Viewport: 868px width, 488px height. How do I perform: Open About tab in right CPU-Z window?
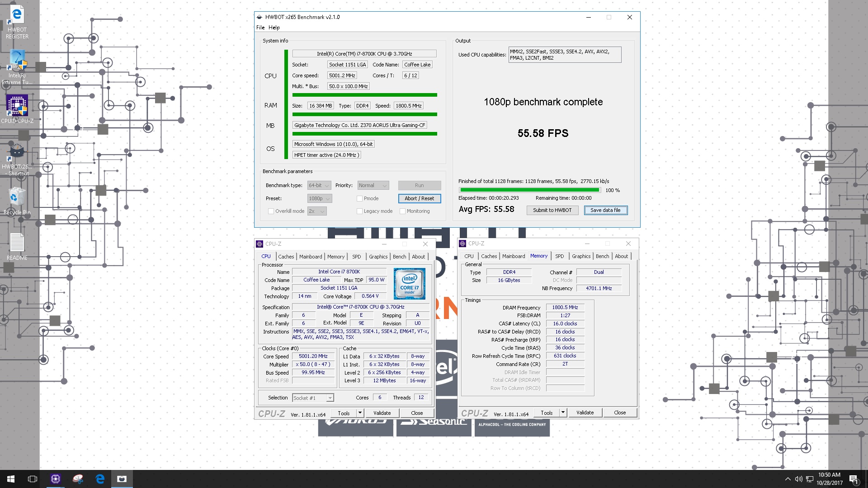tap(621, 256)
